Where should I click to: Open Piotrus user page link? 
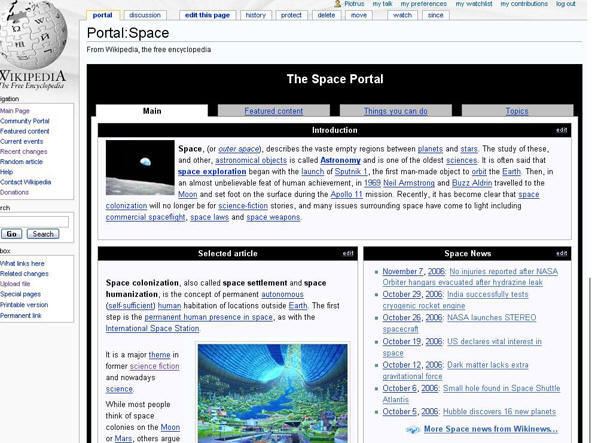[x=354, y=4]
